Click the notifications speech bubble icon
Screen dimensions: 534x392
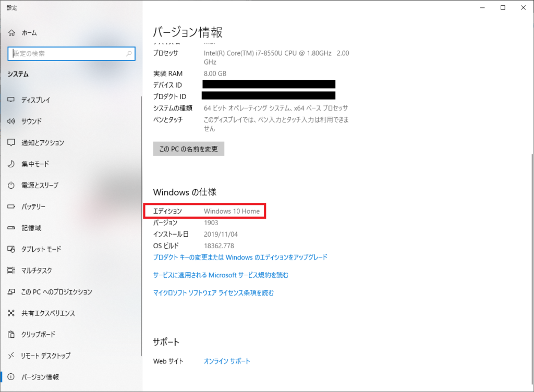[x=11, y=143]
